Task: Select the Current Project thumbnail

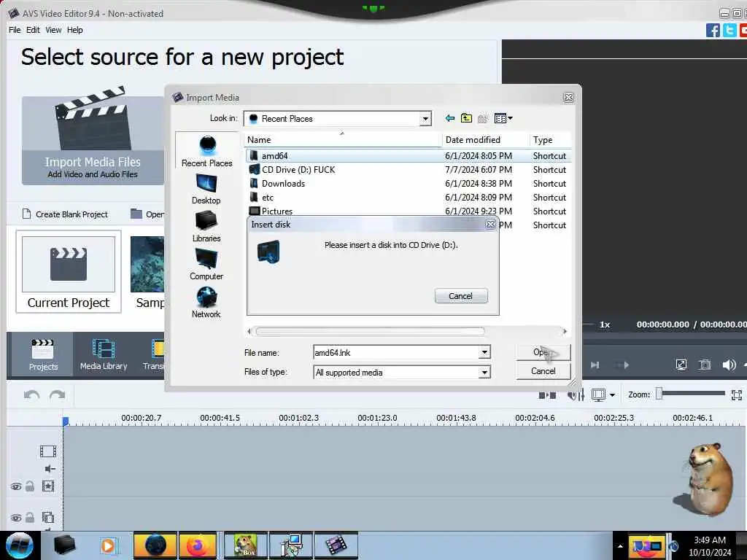Action: click(69, 271)
